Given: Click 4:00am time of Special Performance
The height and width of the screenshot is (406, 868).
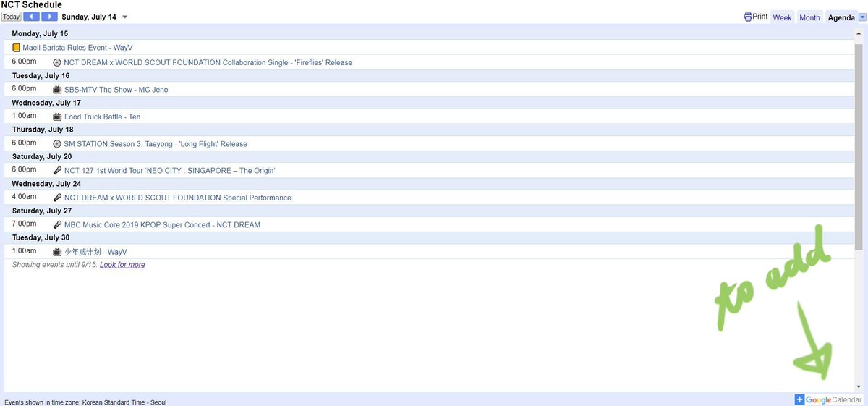Looking at the screenshot, I should pyautogui.click(x=24, y=197).
